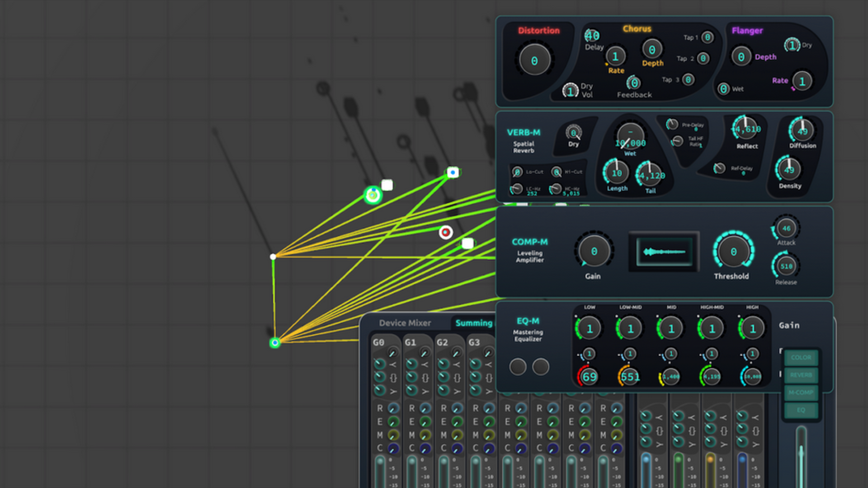Click the Chorus Dry Vol knob
The height and width of the screenshot is (488, 868).
coord(571,91)
